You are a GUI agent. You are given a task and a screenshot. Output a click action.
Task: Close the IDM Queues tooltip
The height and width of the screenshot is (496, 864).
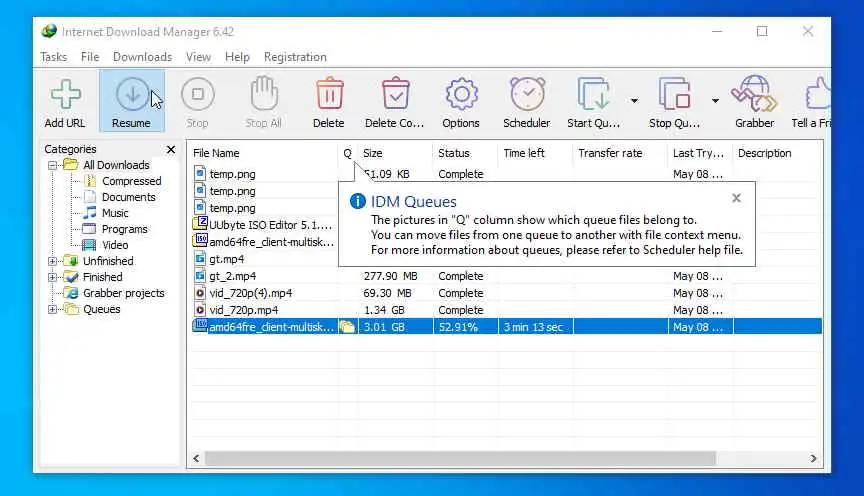736,198
